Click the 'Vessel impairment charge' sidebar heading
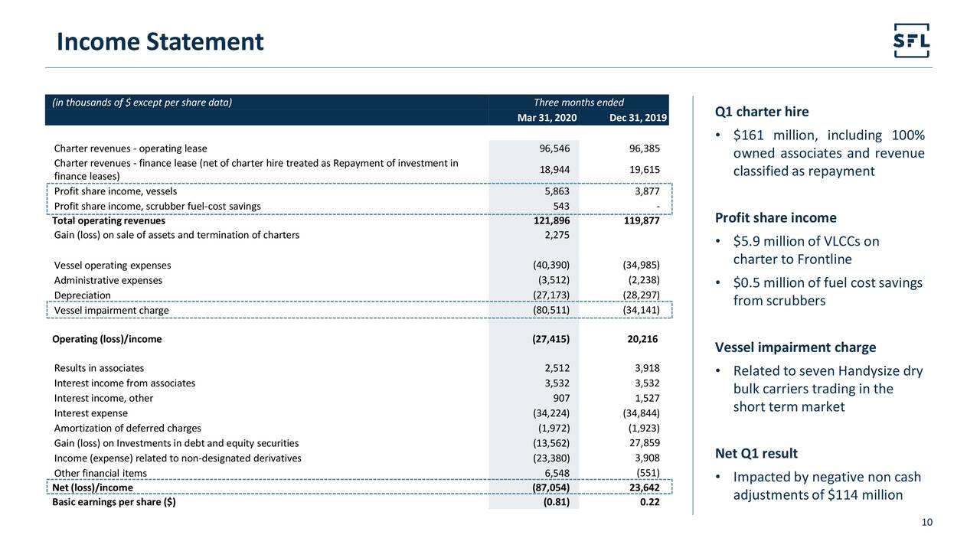980x551 pixels. click(795, 347)
